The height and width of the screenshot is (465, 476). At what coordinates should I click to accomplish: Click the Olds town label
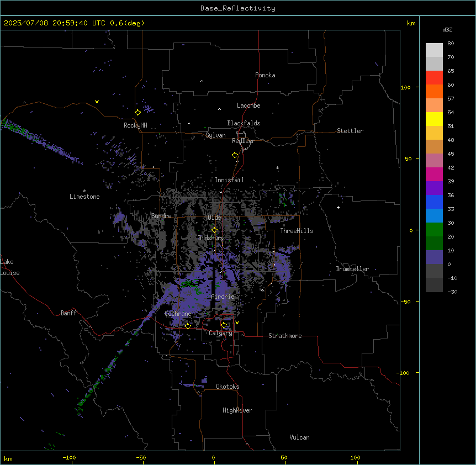(x=214, y=218)
